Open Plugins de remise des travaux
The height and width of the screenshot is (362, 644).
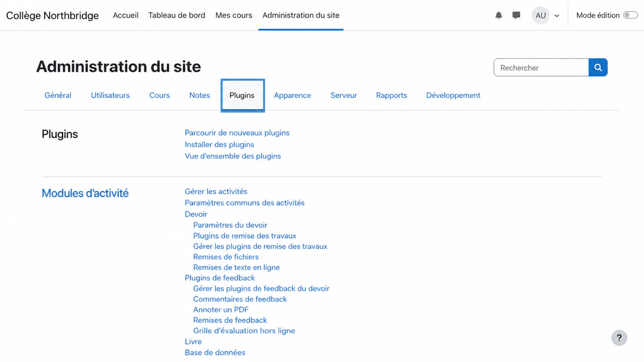245,235
